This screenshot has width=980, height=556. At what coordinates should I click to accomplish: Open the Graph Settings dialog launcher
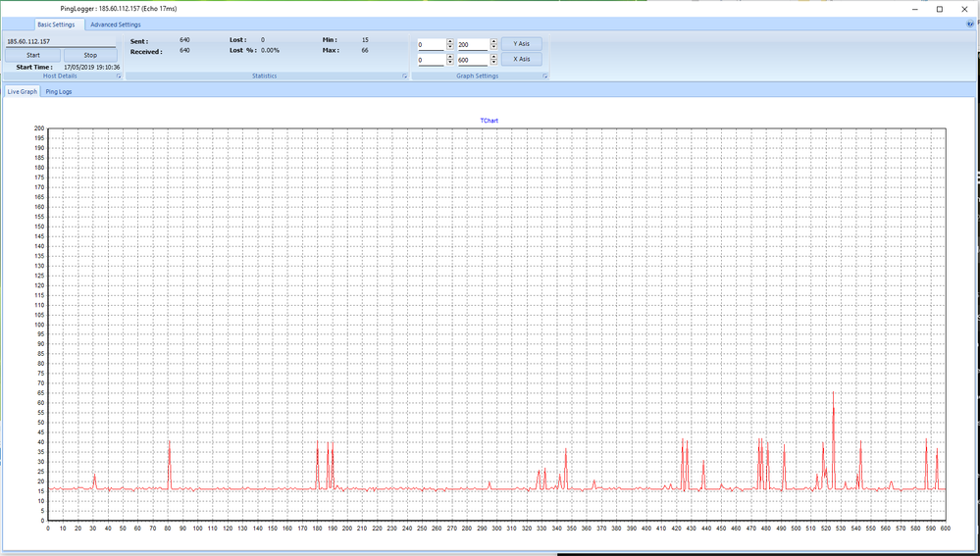point(543,76)
